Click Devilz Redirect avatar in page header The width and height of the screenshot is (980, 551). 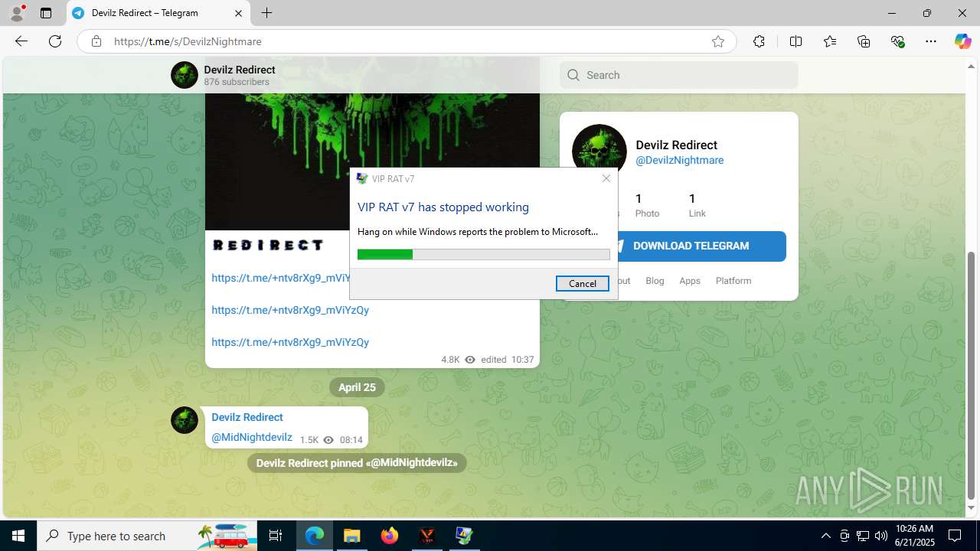pos(185,75)
